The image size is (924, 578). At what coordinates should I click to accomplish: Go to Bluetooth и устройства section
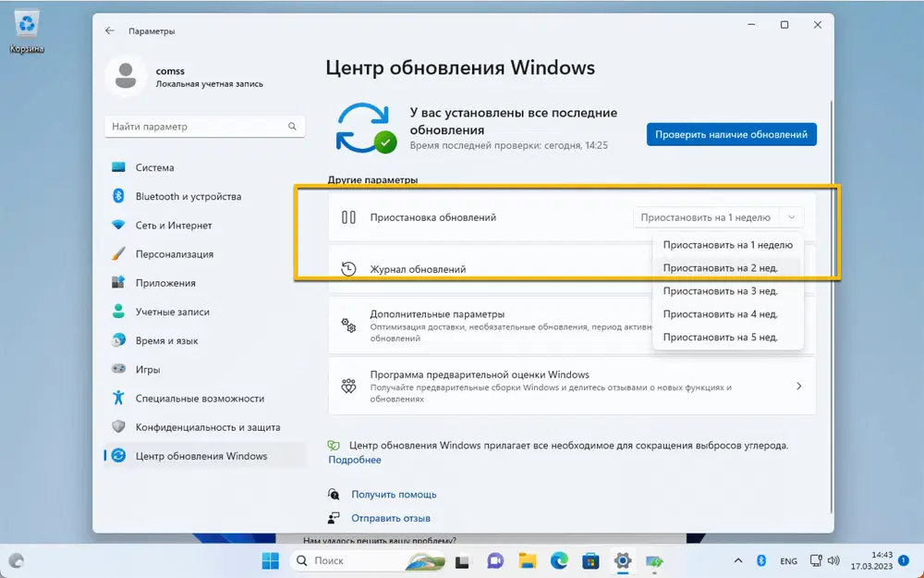click(205, 196)
